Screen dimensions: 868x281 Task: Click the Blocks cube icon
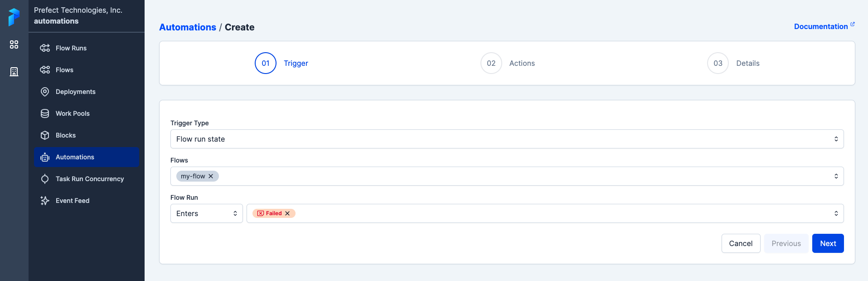coord(45,135)
